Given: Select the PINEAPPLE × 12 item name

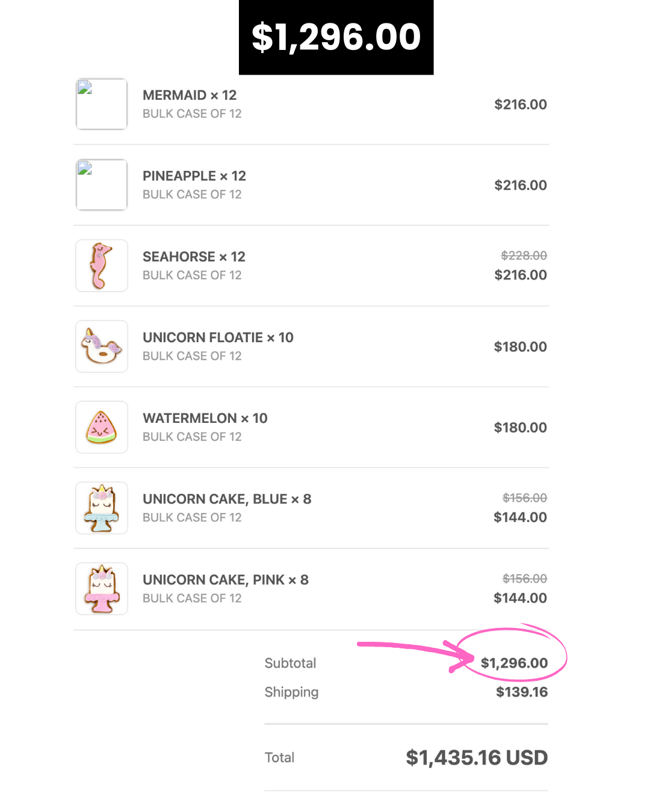Looking at the screenshot, I should [x=194, y=176].
